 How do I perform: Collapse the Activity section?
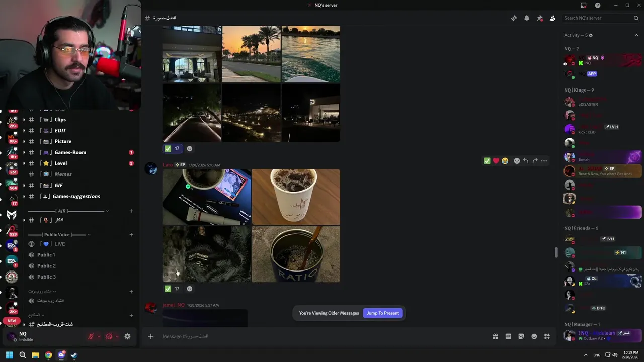[636, 35]
